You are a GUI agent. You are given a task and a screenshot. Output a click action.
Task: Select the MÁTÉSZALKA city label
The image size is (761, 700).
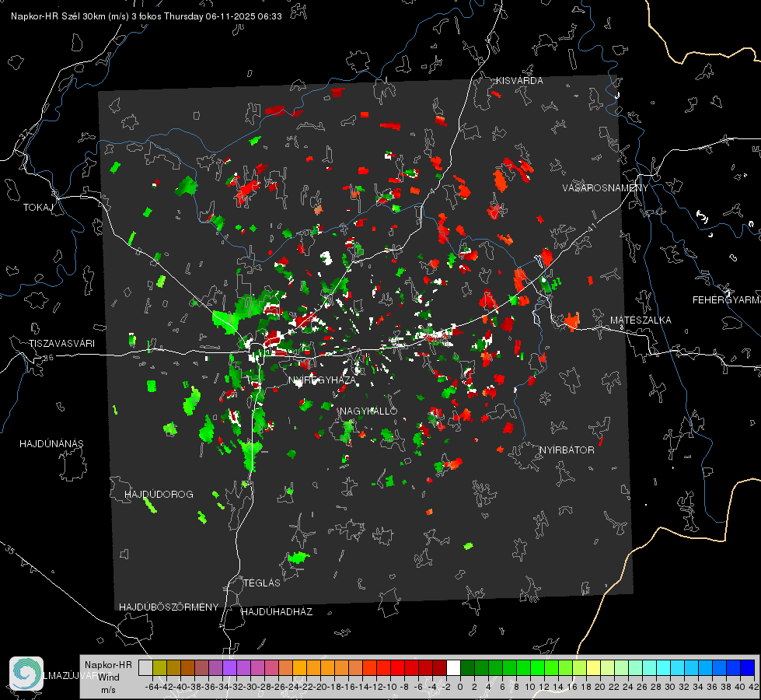[641, 320]
